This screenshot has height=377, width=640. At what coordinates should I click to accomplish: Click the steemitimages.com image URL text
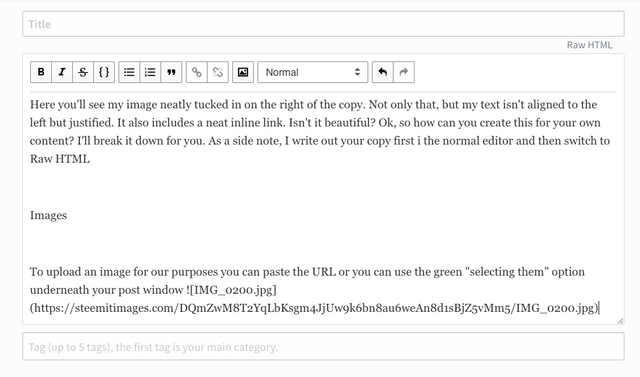click(314, 308)
